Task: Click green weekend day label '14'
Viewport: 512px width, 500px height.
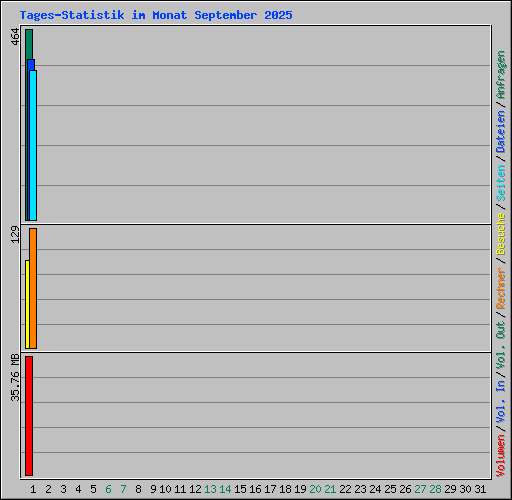Action: [225, 489]
